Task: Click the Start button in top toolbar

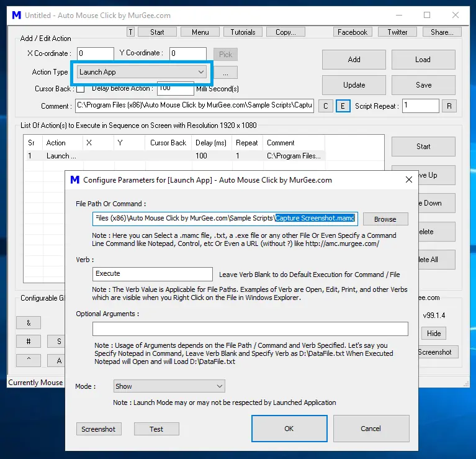Action: [x=157, y=32]
